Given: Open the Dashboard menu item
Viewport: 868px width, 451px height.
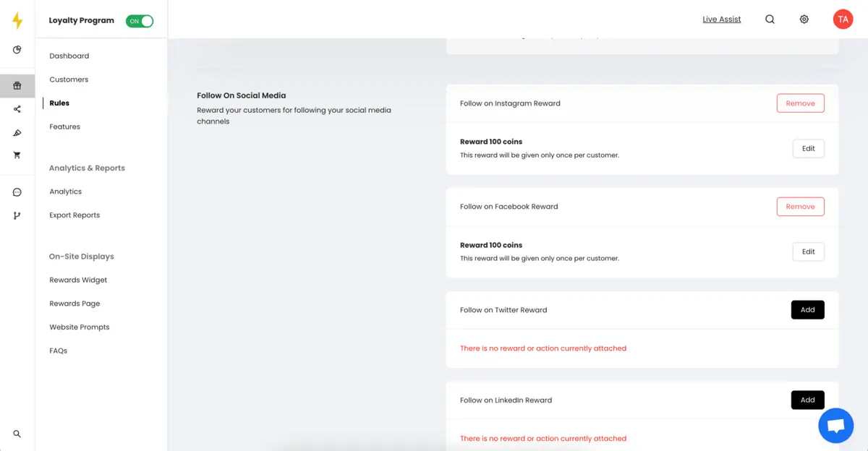Looking at the screenshot, I should 69,56.
